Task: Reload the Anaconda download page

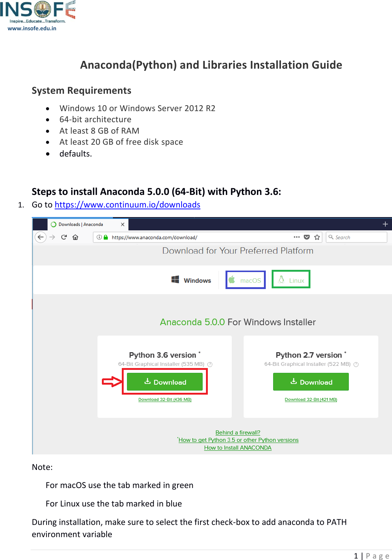Action: point(64,237)
